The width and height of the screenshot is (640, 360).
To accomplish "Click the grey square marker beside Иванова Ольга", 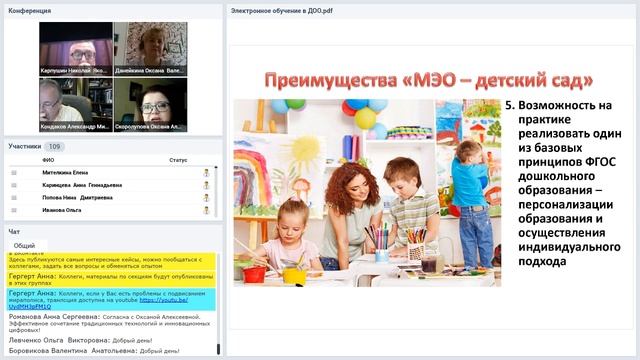I will click(x=14, y=210).
